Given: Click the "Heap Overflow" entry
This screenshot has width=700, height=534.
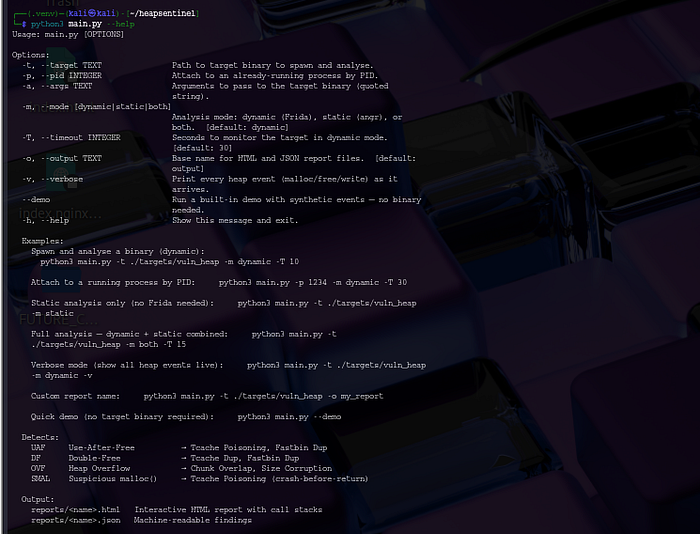Looking at the screenshot, I should [x=99, y=468].
